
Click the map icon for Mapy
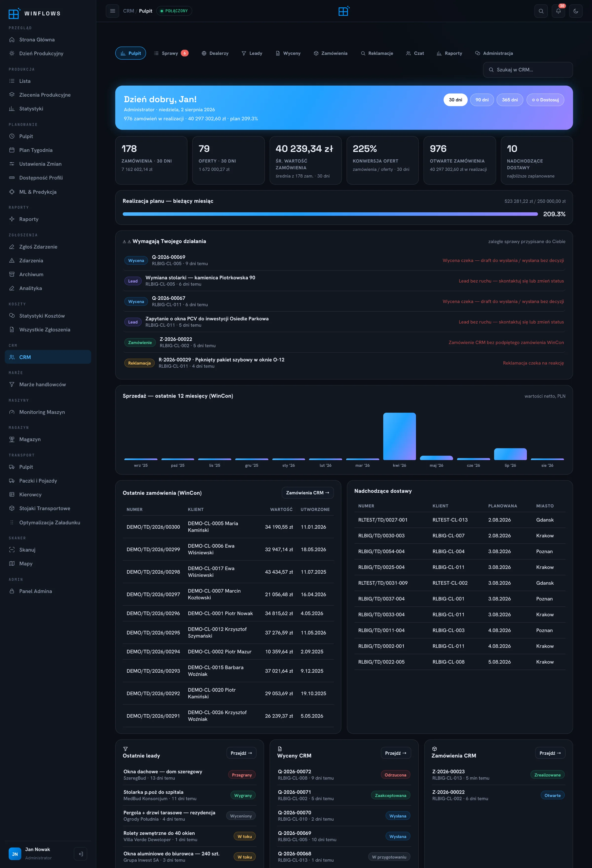pyautogui.click(x=12, y=564)
